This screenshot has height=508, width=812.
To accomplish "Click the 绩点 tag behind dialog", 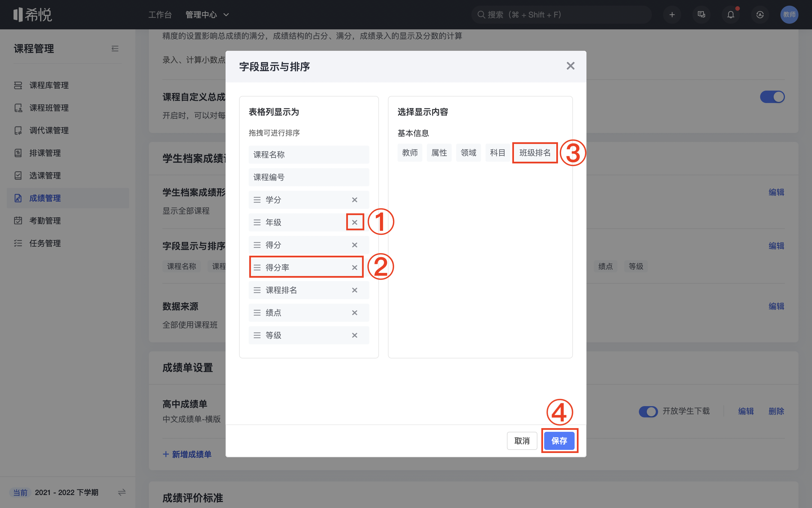I will click(x=605, y=266).
